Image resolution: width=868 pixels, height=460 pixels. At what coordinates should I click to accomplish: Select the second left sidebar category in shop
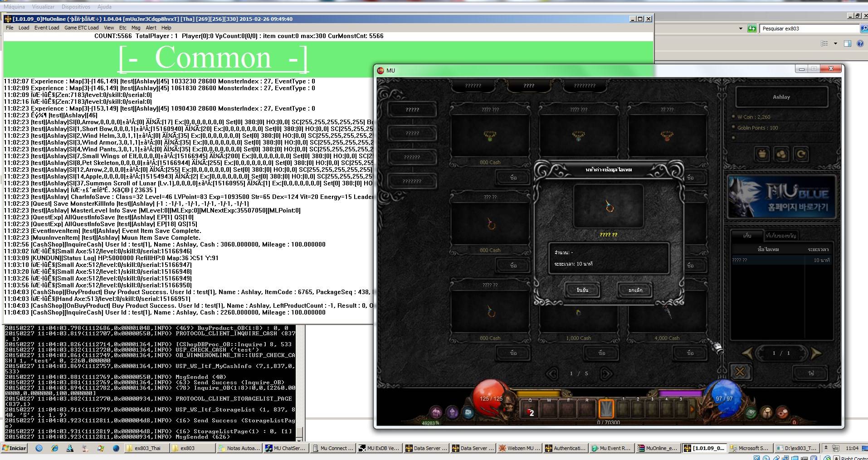412,133
